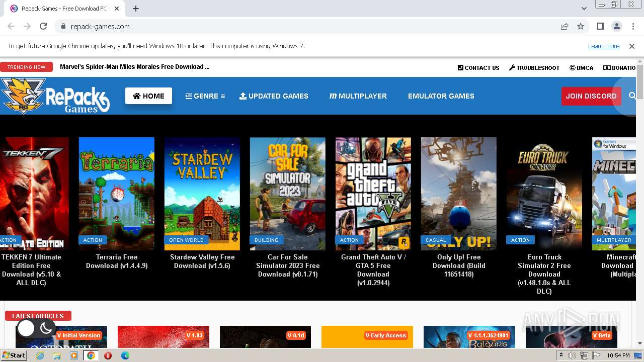The image size is (644, 362).
Task: Open the MULTIPLAYER menu item
Action: [x=358, y=96]
